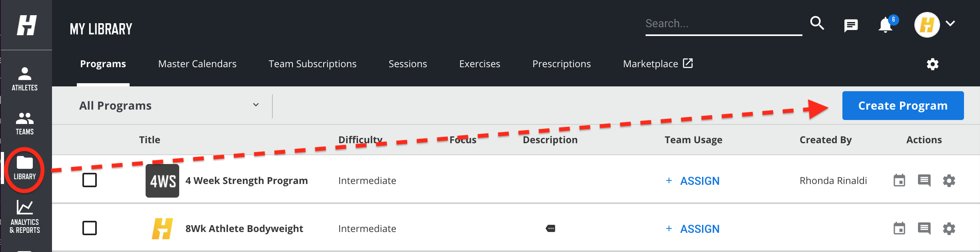Open Analytics & Reports from the sidebar
Screen dimensions: 980x252
pyautogui.click(x=25, y=217)
